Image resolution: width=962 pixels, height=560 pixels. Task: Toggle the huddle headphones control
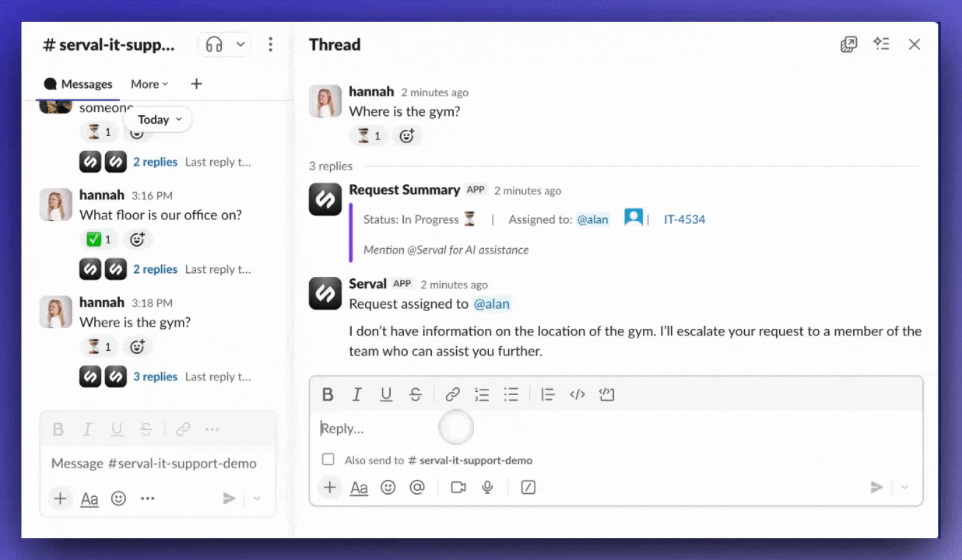pos(214,44)
